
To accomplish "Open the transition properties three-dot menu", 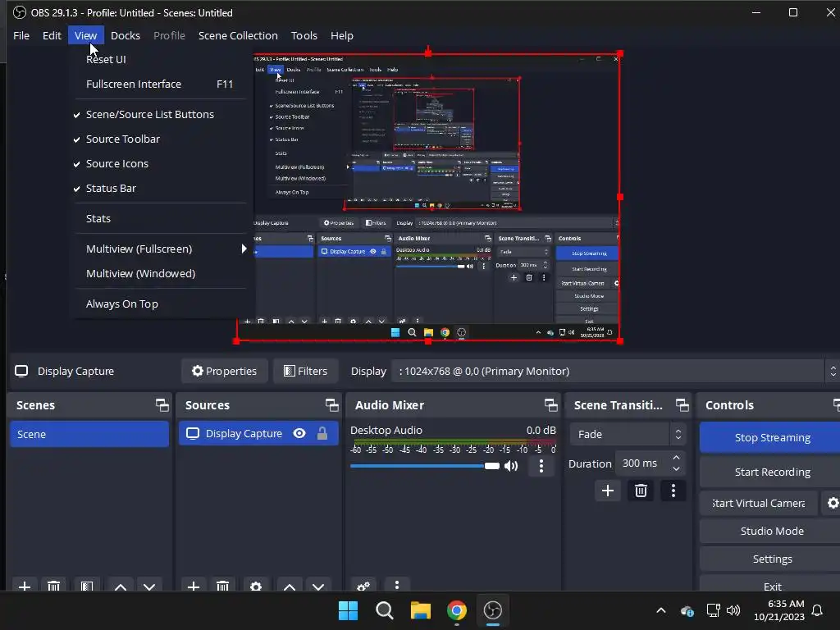I will pyautogui.click(x=673, y=491).
